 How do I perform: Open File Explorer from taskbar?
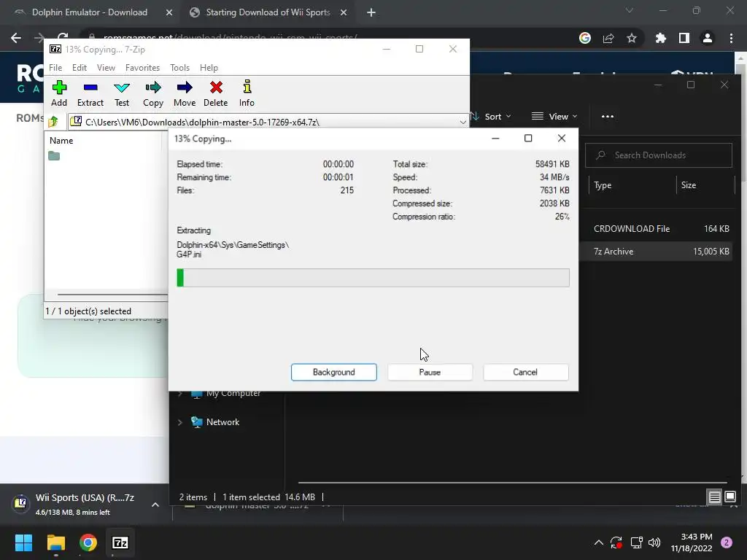(x=55, y=542)
